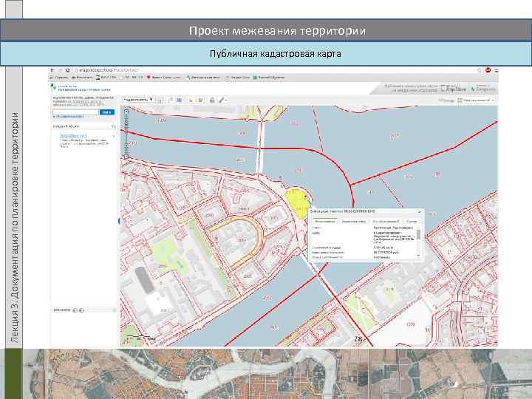Open the basemap selector dropdown at top right
The width and height of the screenshot is (532, 399).
click(x=476, y=100)
